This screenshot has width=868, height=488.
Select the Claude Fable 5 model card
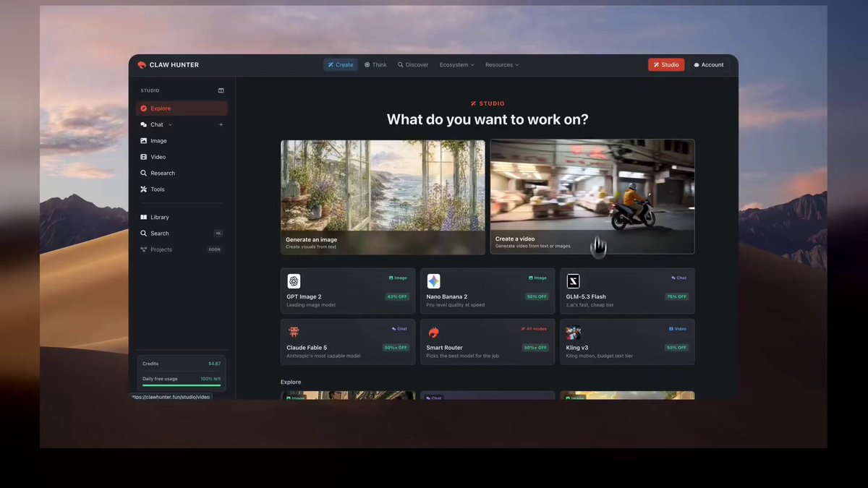(x=348, y=342)
